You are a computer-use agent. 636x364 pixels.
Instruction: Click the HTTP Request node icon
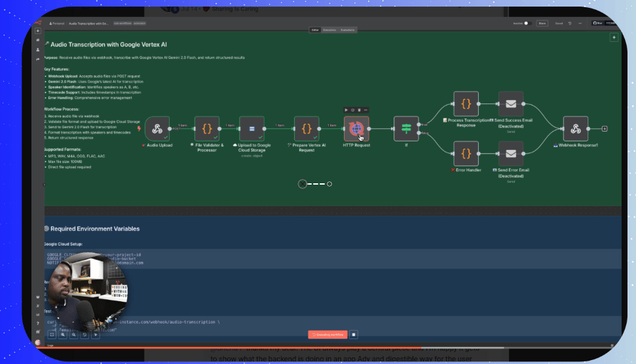[x=356, y=129]
